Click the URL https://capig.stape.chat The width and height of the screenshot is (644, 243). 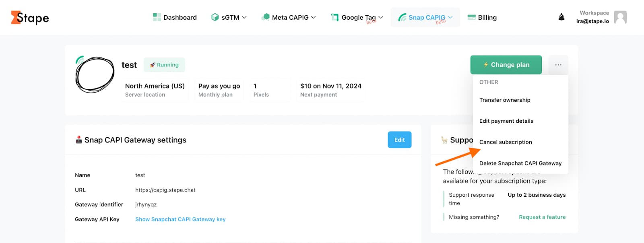coord(165,190)
